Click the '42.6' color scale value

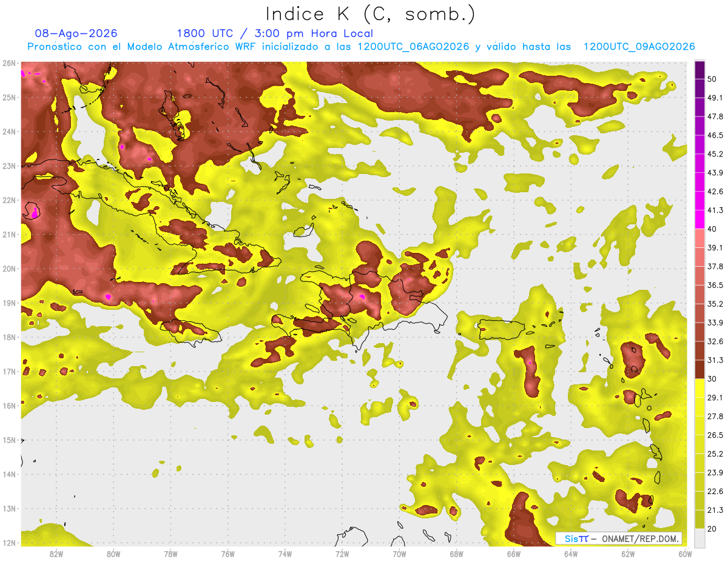click(715, 192)
